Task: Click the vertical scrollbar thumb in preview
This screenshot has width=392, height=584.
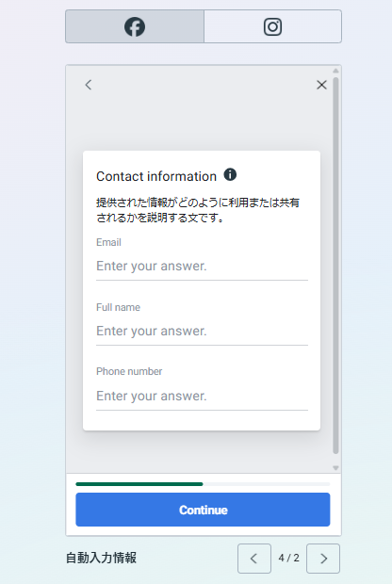Action: coord(335,266)
